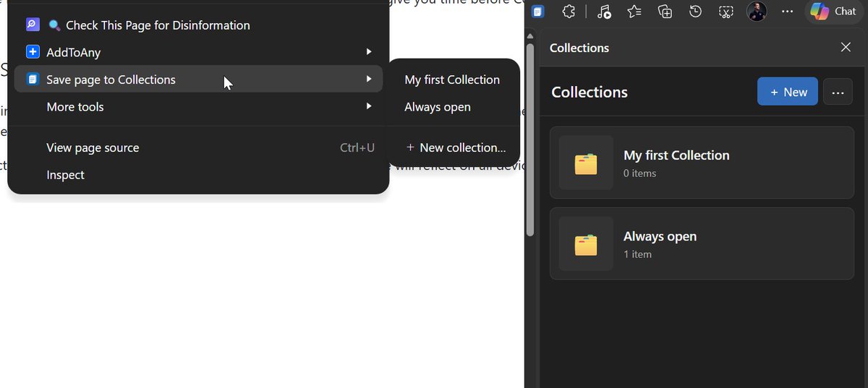Click the Ctrl+U shortcut label
This screenshot has height=388, width=868.
click(357, 148)
